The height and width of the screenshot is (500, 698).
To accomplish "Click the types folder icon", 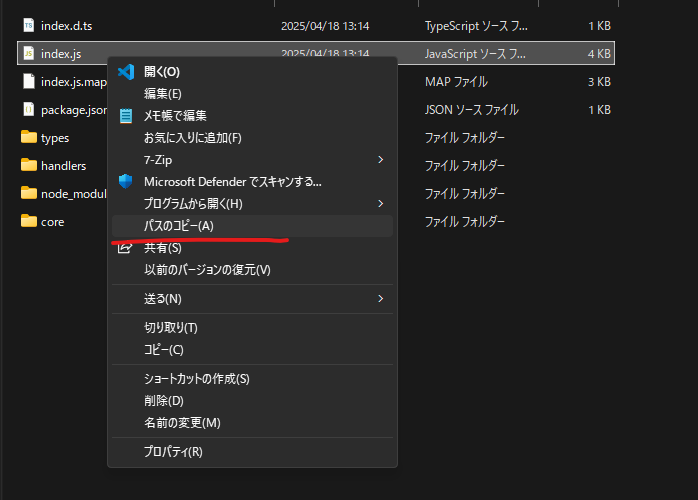I will tap(29, 137).
